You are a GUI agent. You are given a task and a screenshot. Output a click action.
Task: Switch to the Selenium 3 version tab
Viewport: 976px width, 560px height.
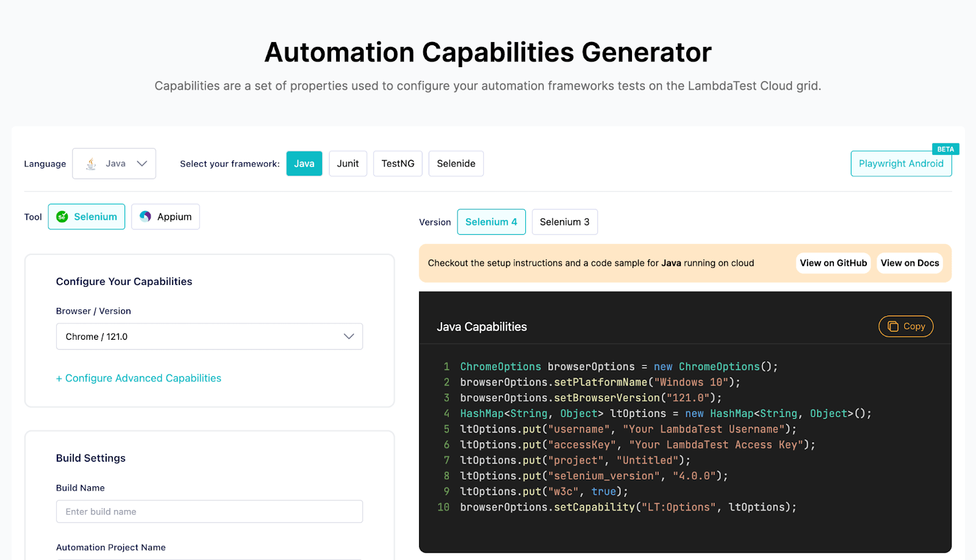point(564,221)
